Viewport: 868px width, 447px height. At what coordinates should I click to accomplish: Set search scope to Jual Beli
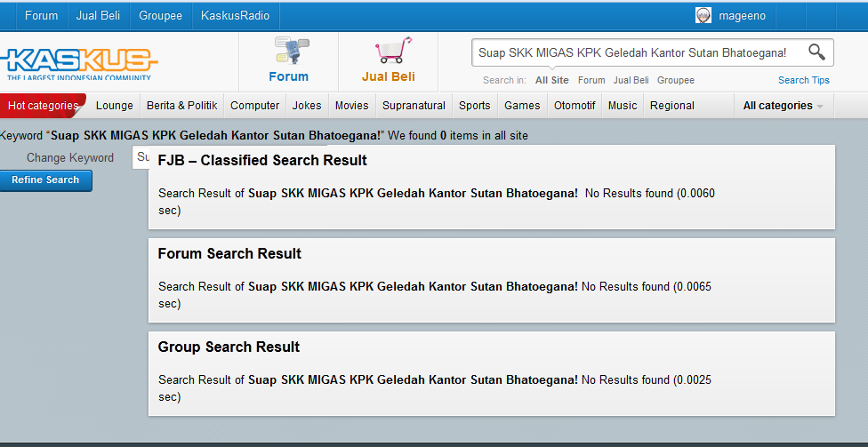631,80
